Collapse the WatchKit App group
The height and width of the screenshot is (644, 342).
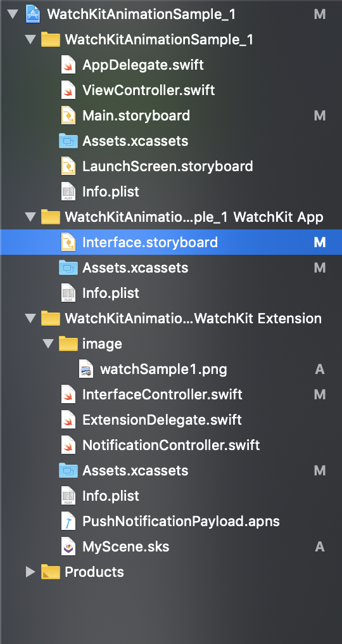30,217
